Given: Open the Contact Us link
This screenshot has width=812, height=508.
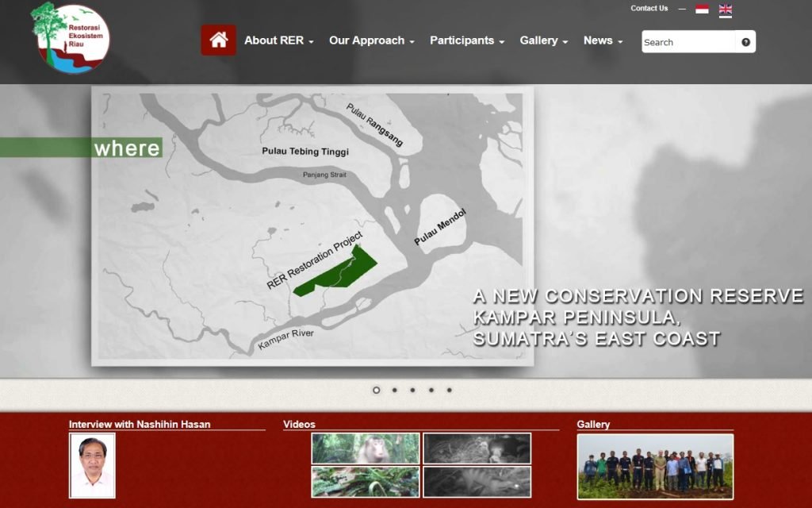Looking at the screenshot, I should click(649, 8).
